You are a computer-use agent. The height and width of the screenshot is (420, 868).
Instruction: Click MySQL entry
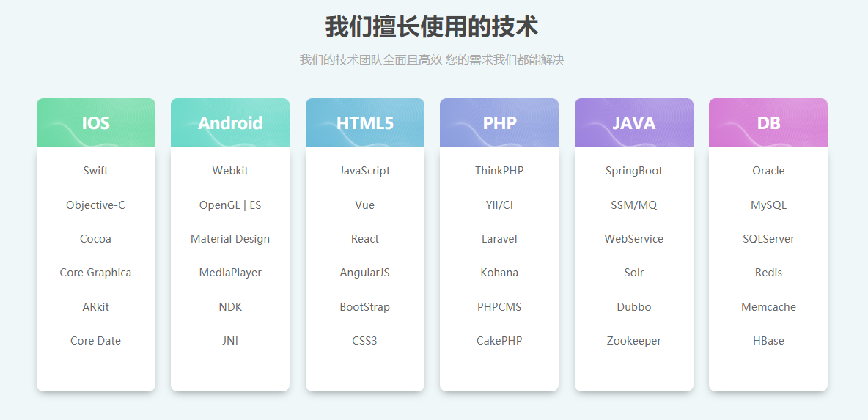click(768, 205)
